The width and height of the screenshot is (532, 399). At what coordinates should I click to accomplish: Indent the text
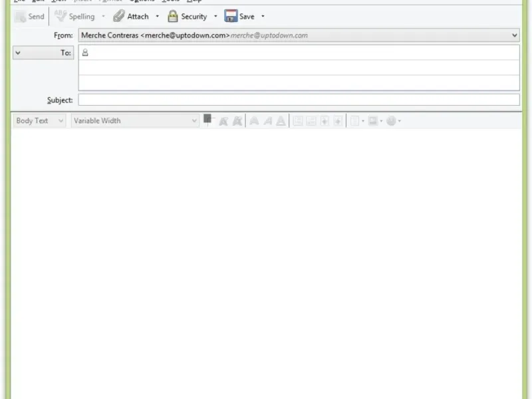(x=338, y=121)
